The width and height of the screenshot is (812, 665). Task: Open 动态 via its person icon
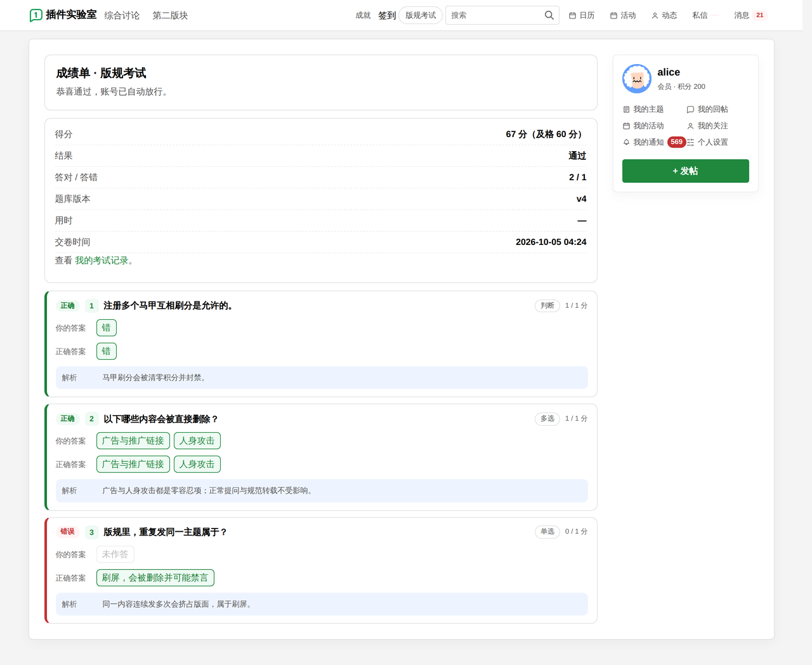(655, 16)
